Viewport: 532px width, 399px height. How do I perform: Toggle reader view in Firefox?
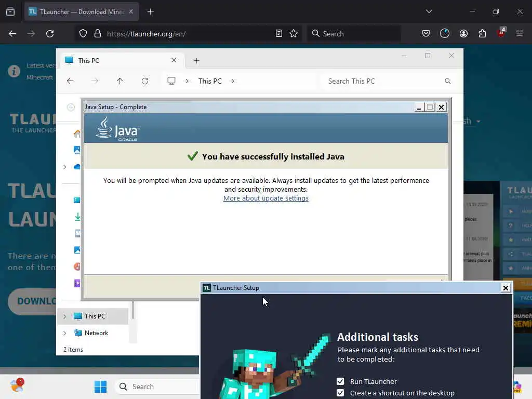(x=279, y=34)
